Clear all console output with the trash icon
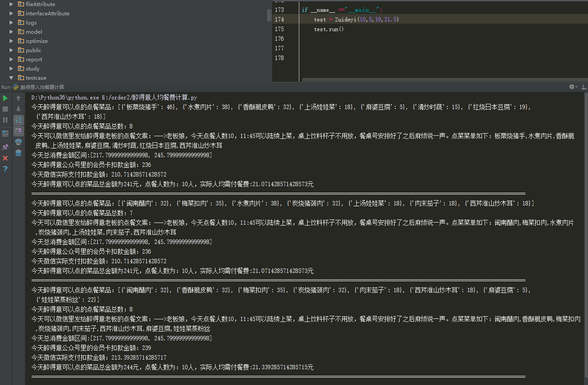This screenshot has width=588, height=385. 18,153
